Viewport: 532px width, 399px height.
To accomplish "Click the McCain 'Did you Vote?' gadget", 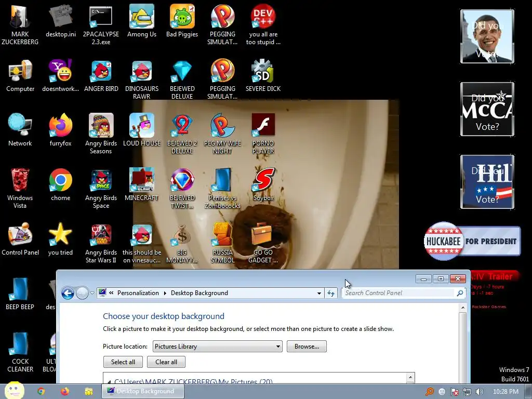I will point(487,109).
